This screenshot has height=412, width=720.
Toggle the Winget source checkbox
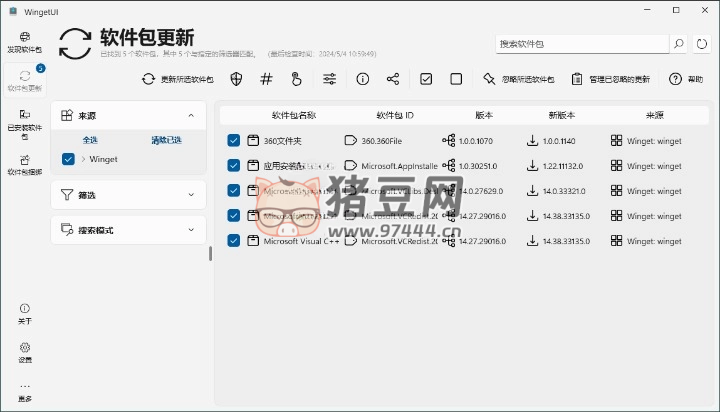tap(68, 159)
